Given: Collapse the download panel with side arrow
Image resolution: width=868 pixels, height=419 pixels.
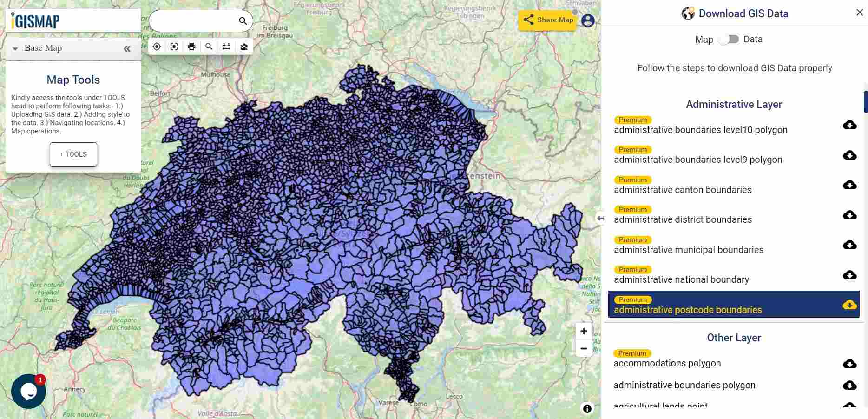Looking at the screenshot, I should point(600,218).
